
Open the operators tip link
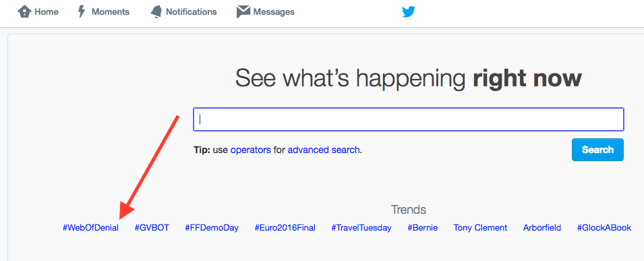(x=251, y=150)
